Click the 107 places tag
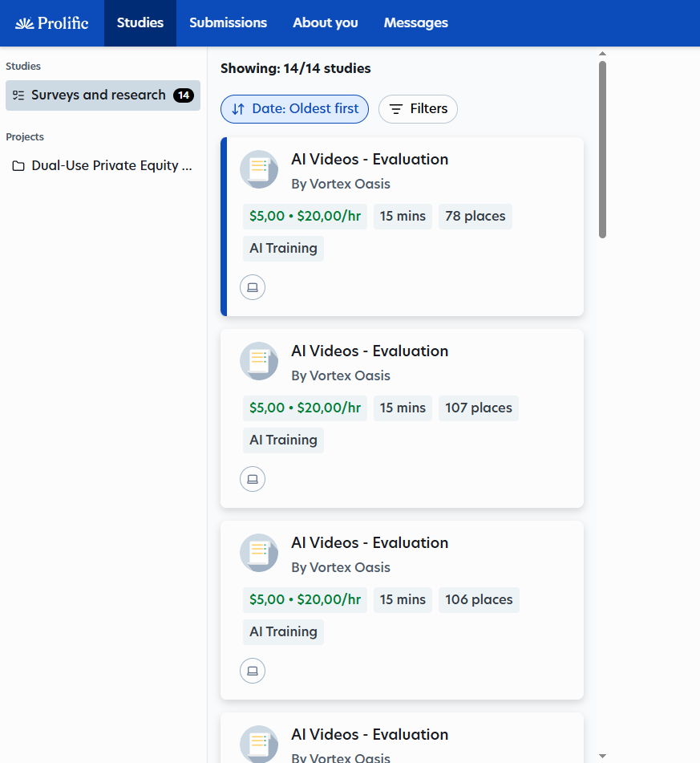Image resolution: width=700 pixels, height=763 pixels. point(479,408)
